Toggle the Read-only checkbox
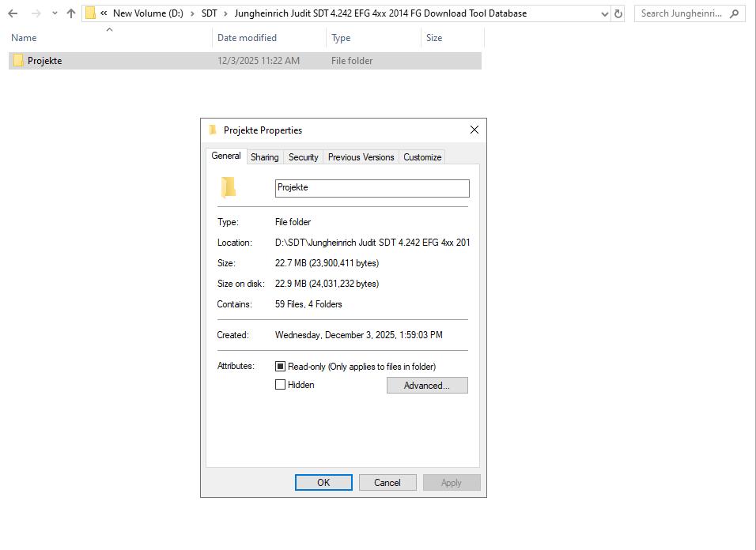This screenshot has width=756, height=550. tap(280, 367)
